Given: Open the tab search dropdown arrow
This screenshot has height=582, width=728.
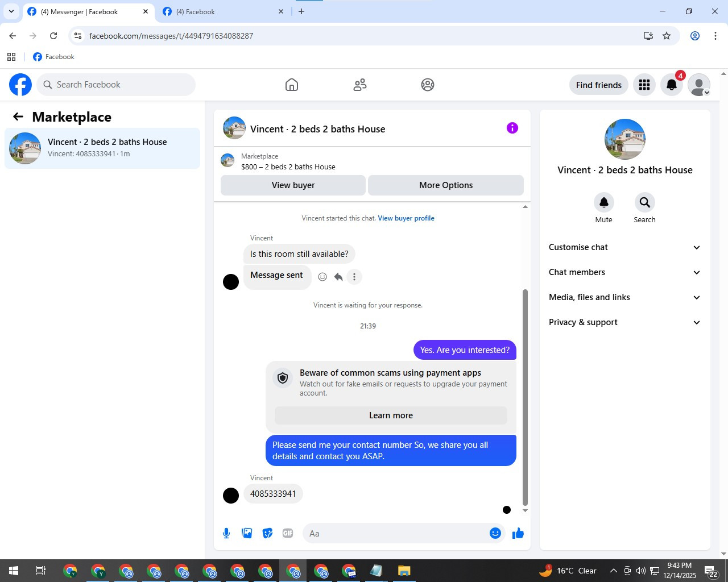Looking at the screenshot, I should click(11, 11).
